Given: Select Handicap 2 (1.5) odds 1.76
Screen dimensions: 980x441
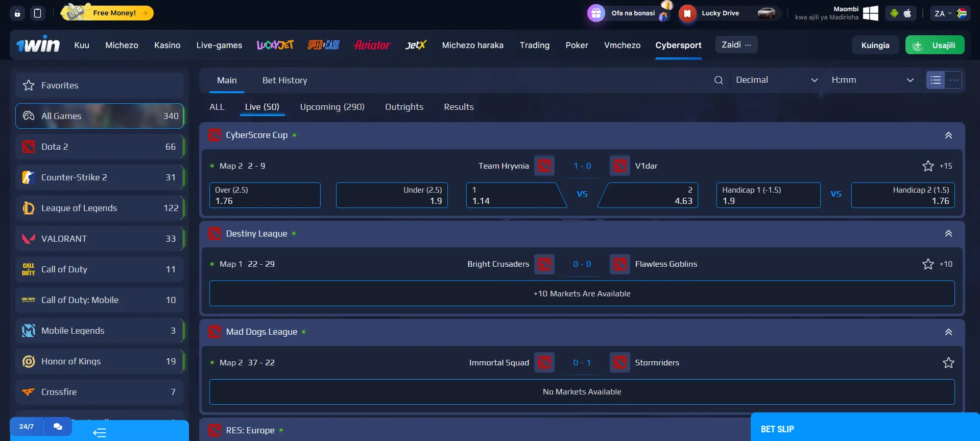Looking at the screenshot, I should point(903,195).
